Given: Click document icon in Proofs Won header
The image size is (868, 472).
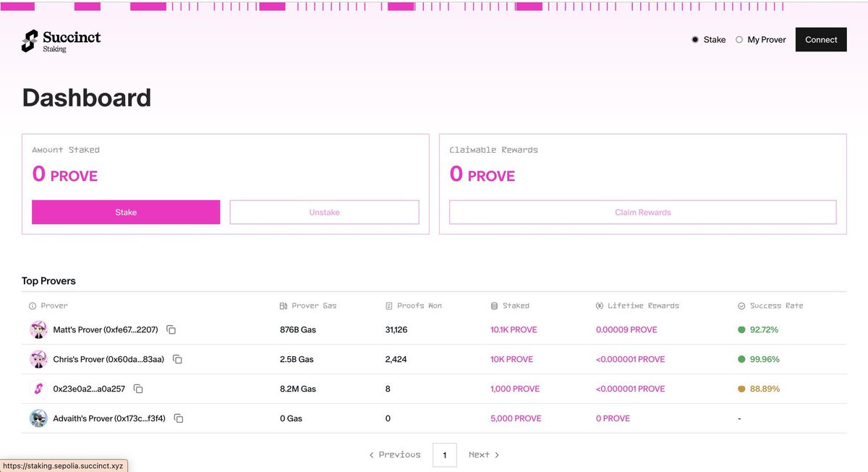Looking at the screenshot, I should [390, 306].
